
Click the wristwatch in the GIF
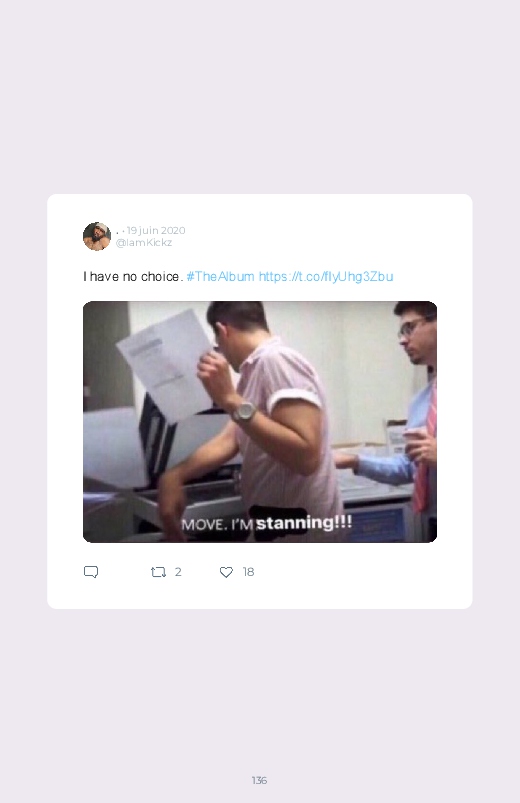243,411
